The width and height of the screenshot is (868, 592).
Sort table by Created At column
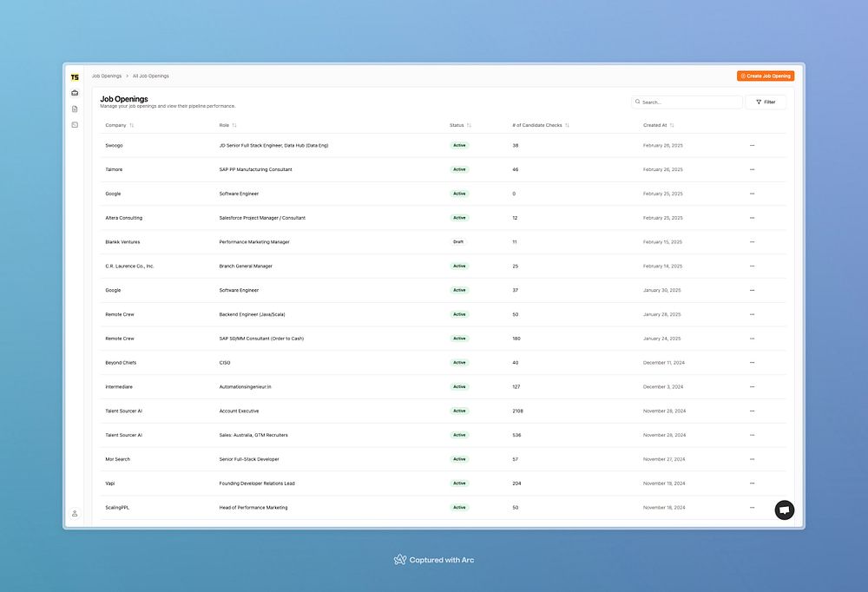pyautogui.click(x=659, y=125)
